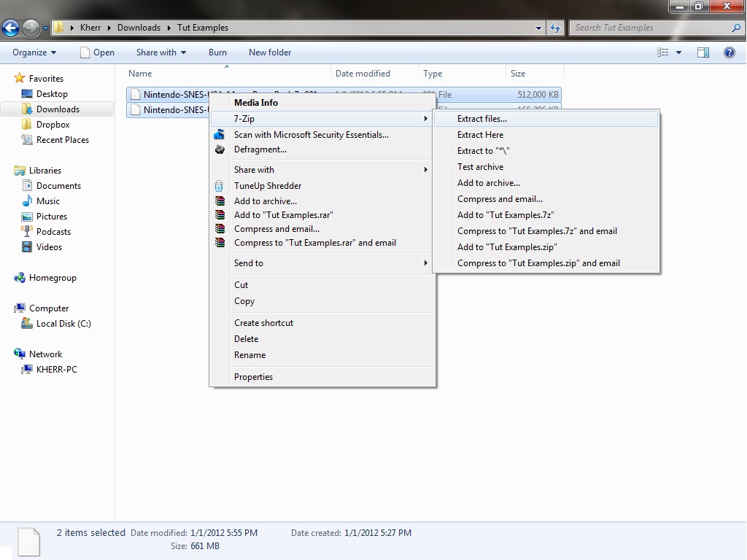Screen dimensions: 747x560
Task: Click the TuneUp Shredder trash icon
Action: [220, 186]
